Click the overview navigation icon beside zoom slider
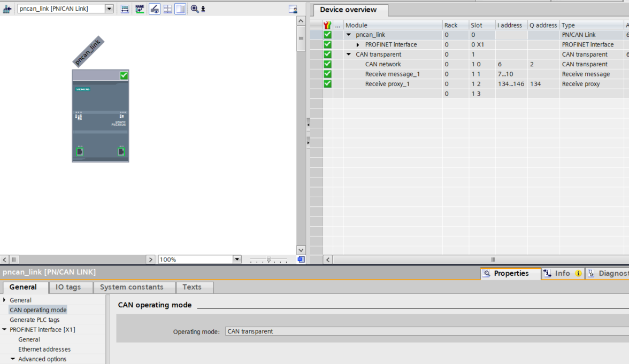The image size is (629, 364). point(301,259)
